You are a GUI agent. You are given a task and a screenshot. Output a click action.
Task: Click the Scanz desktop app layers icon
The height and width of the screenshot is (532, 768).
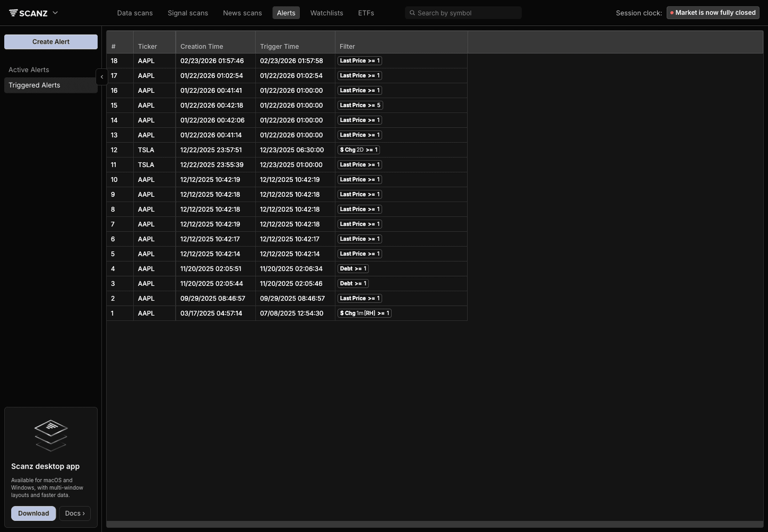coord(51,435)
